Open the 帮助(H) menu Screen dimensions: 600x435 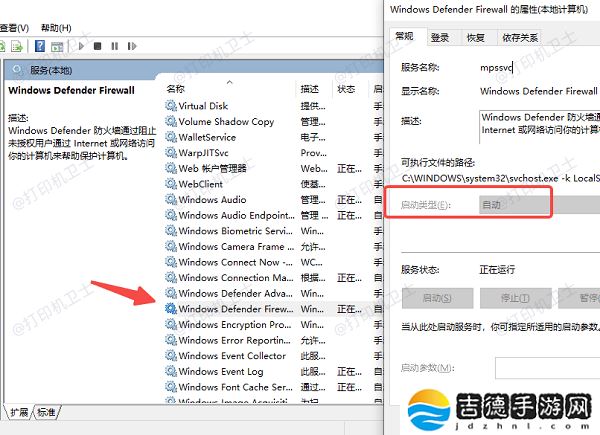56,28
